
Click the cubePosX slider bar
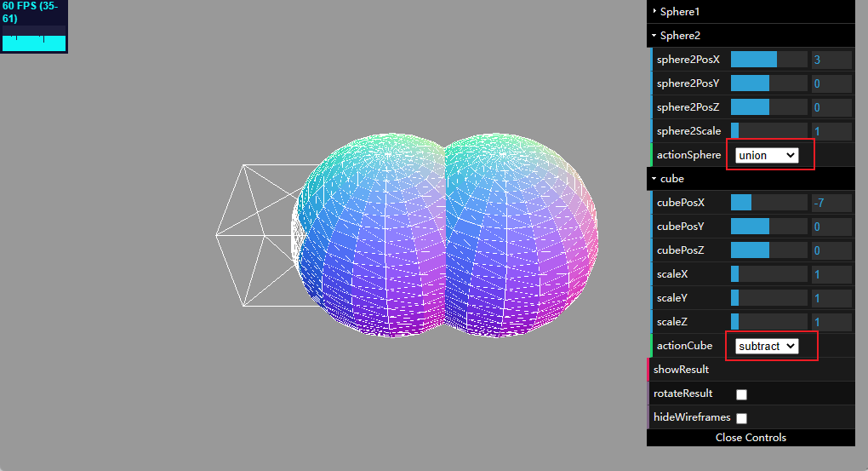pos(768,203)
